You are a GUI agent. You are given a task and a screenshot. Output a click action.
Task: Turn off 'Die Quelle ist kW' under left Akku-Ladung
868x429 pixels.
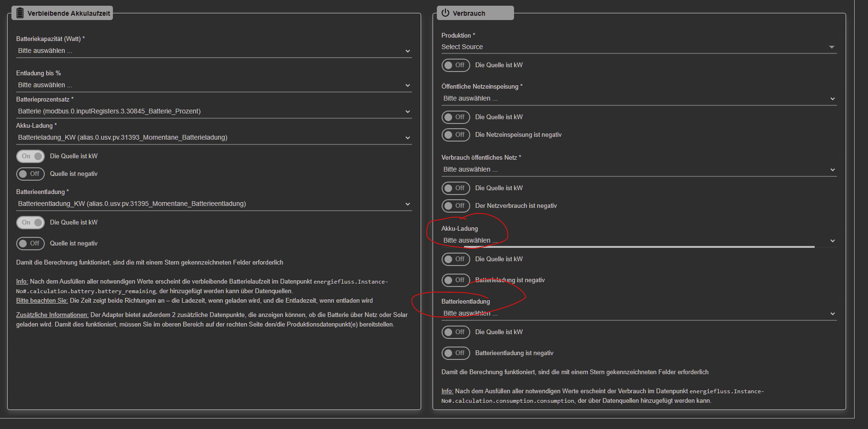pyautogui.click(x=30, y=156)
